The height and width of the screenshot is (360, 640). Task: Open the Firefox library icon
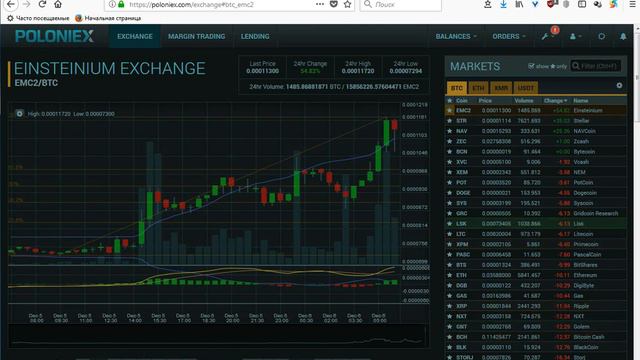(519, 4)
